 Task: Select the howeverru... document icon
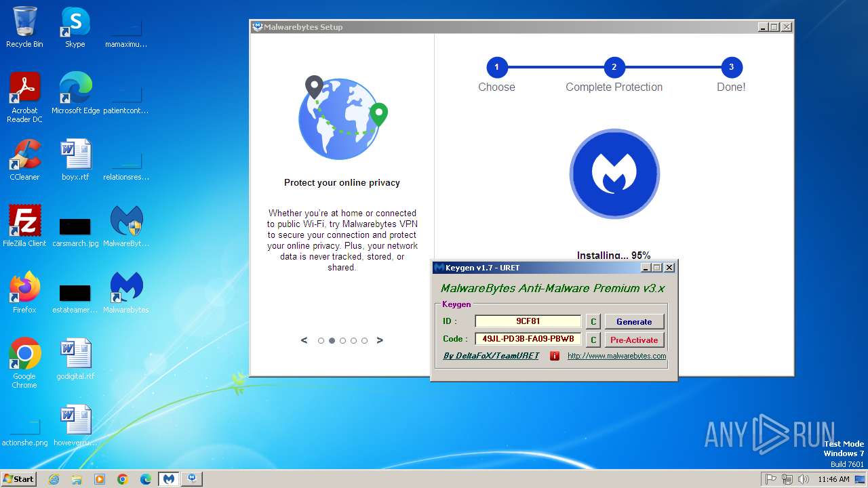coord(75,426)
